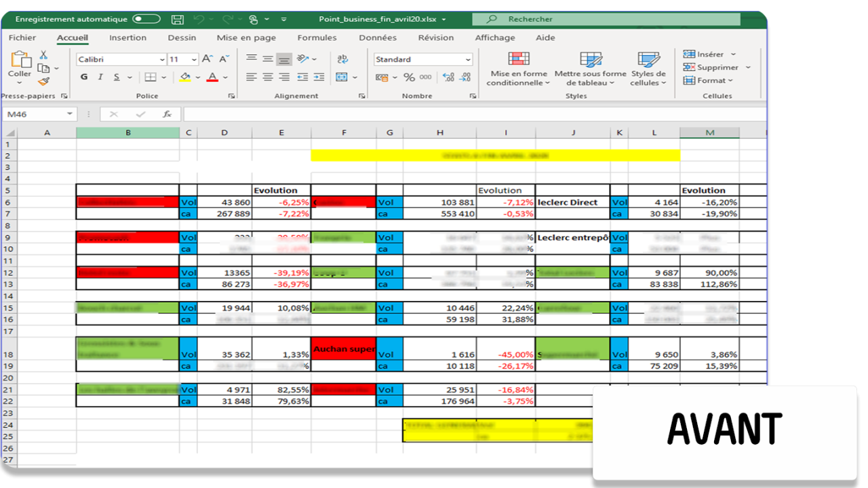
Task: Open the number format dropdown showing Standard
Action: click(x=422, y=60)
